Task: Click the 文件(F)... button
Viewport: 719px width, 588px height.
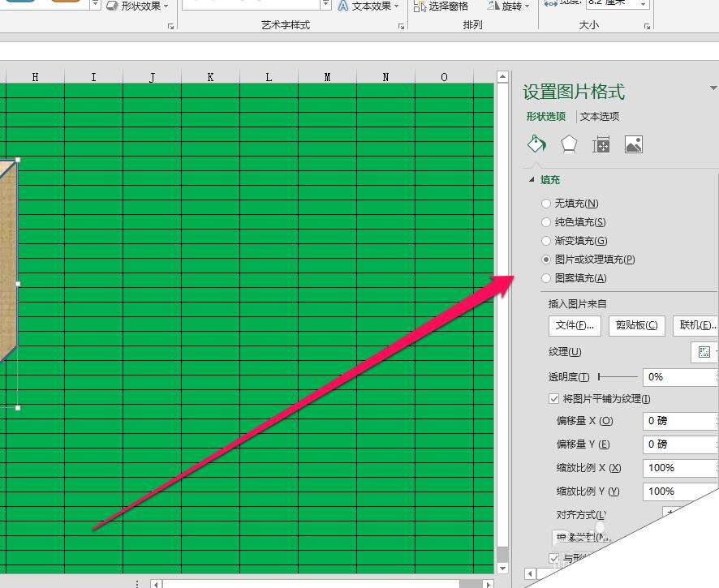Action: [x=575, y=325]
